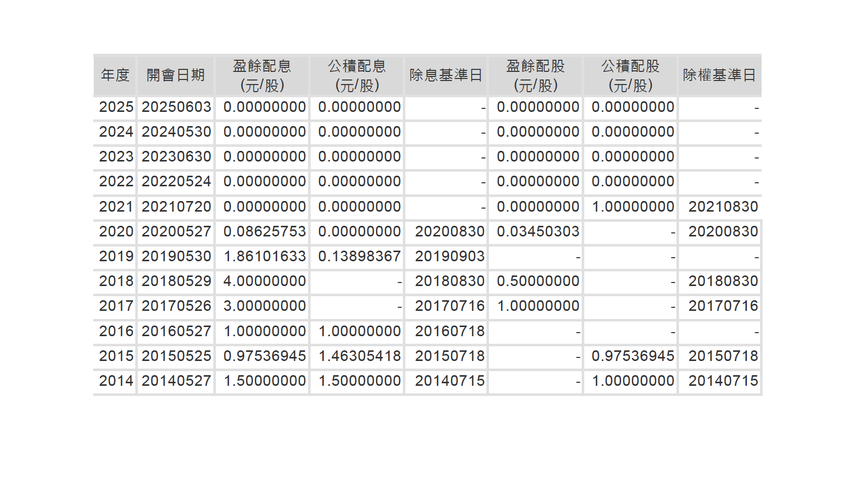The height and width of the screenshot is (483, 868).
Task: Click the year 2024 cell
Action: [x=116, y=132]
